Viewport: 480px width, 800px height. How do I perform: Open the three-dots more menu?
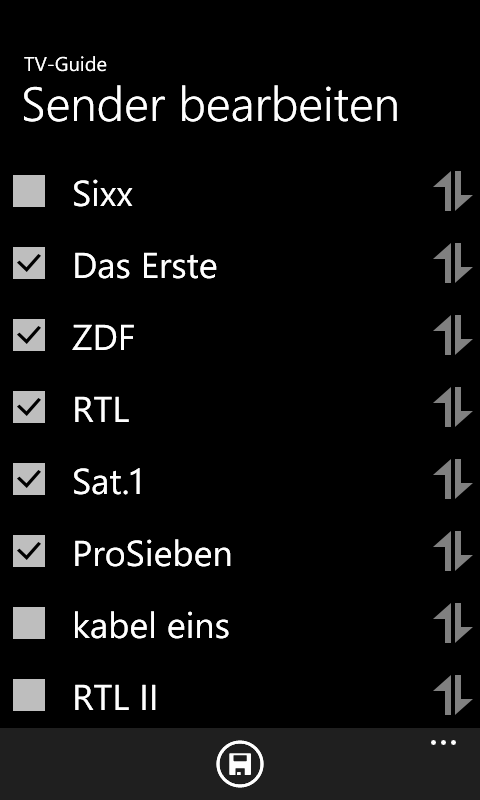pyautogui.click(x=443, y=743)
